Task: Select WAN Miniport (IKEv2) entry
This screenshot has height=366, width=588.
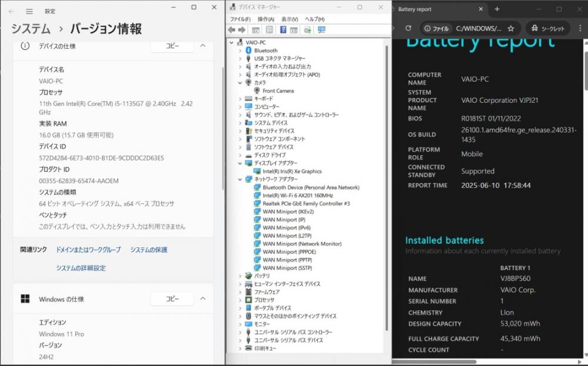Action: point(288,211)
